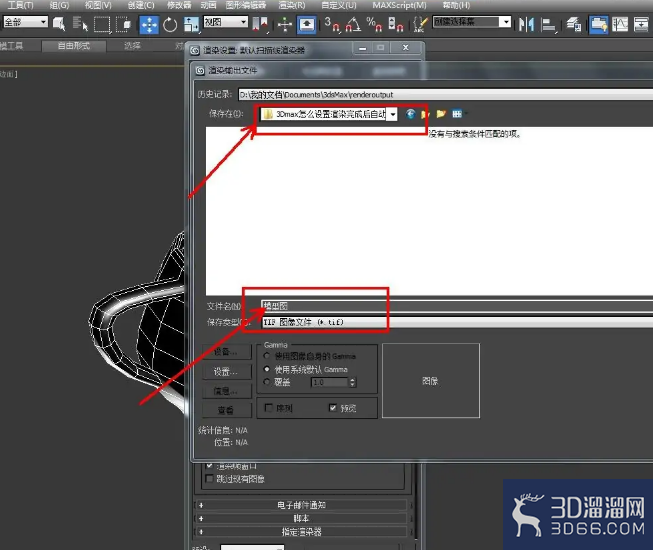This screenshot has height=550, width=653.
Task: Select 使用图像自身的 Gamma radio button
Action: coord(267,356)
